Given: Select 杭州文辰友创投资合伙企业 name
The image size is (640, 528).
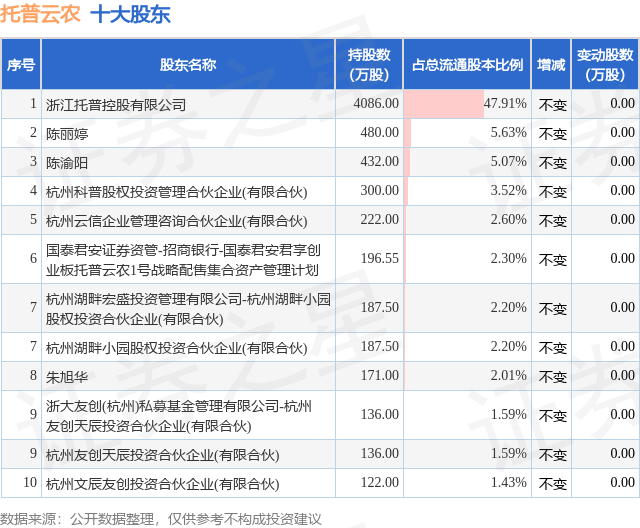Looking at the screenshot, I should 162,484.
